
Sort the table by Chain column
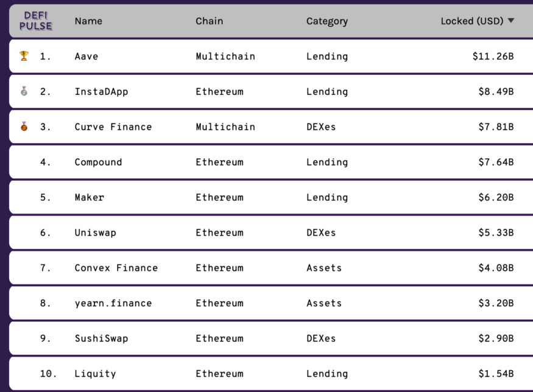point(210,21)
